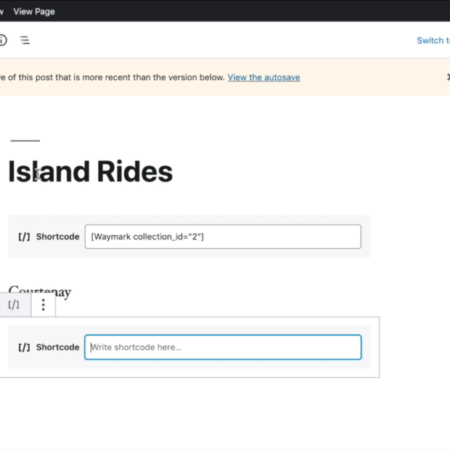The height and width of the screenshot is (450, 450).
Task: Select the Courtenay heading text
Action: pos(40,292)
